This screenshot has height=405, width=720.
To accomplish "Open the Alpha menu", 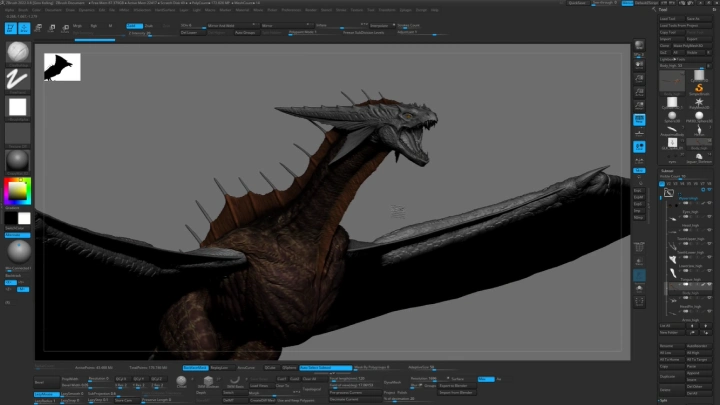I will [x=9, y=10].
